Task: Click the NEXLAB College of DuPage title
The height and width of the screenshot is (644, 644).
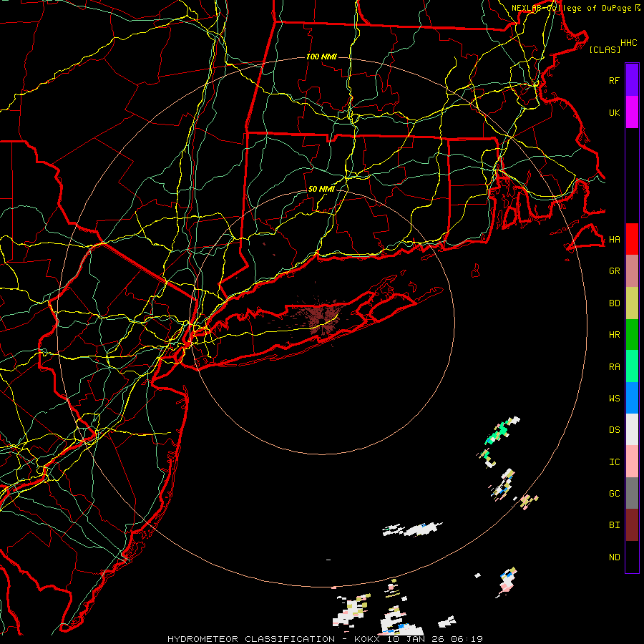Action: coord(576,8)
